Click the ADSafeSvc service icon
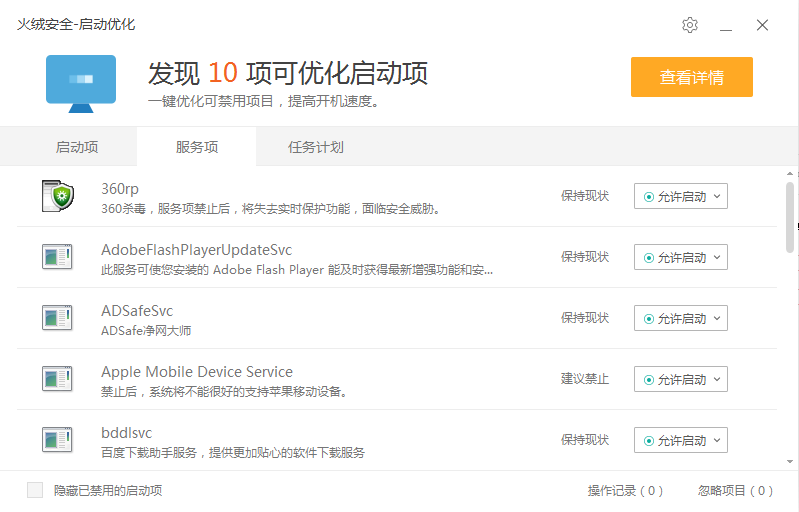The image size is (799, 512). [x=57, y=318]
